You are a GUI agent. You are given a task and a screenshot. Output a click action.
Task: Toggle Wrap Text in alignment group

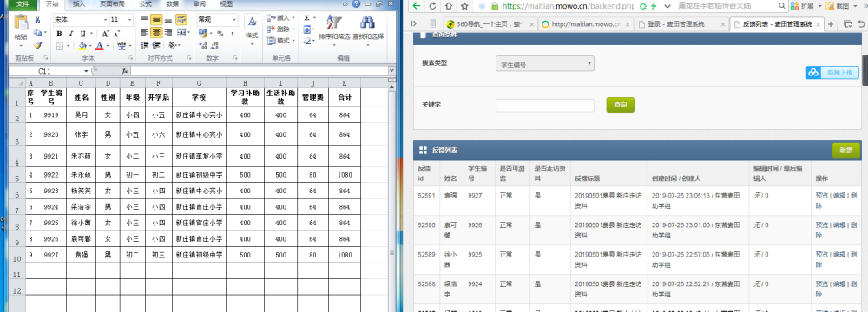click(x=181, y=19)
